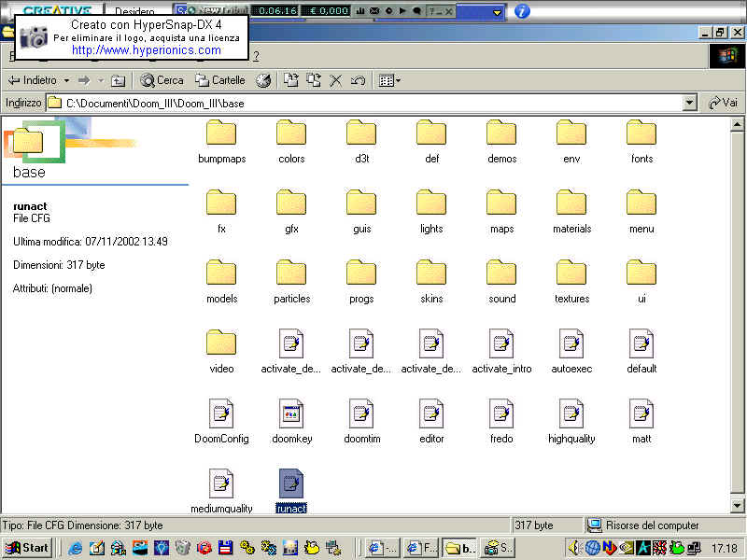Select the video folder
This screenshot has height=560, width=747.
click(221, 352)
